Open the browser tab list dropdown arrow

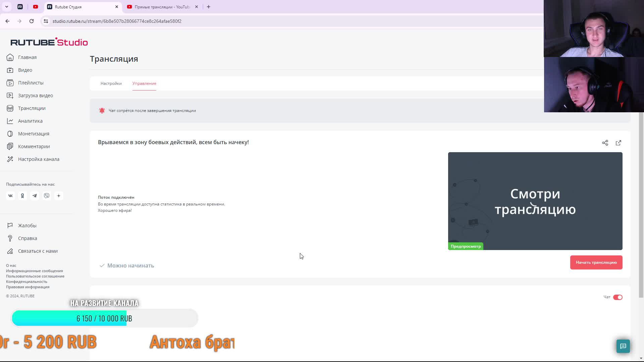(x=6, y=7)
